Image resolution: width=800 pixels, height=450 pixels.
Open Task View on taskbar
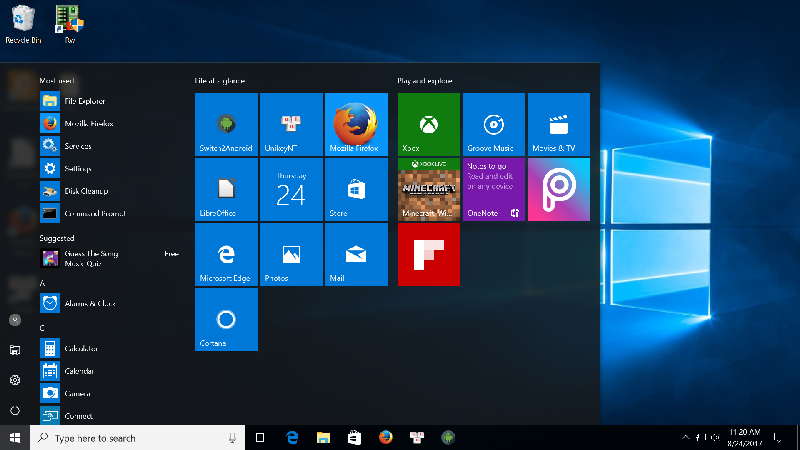[260, 438]
